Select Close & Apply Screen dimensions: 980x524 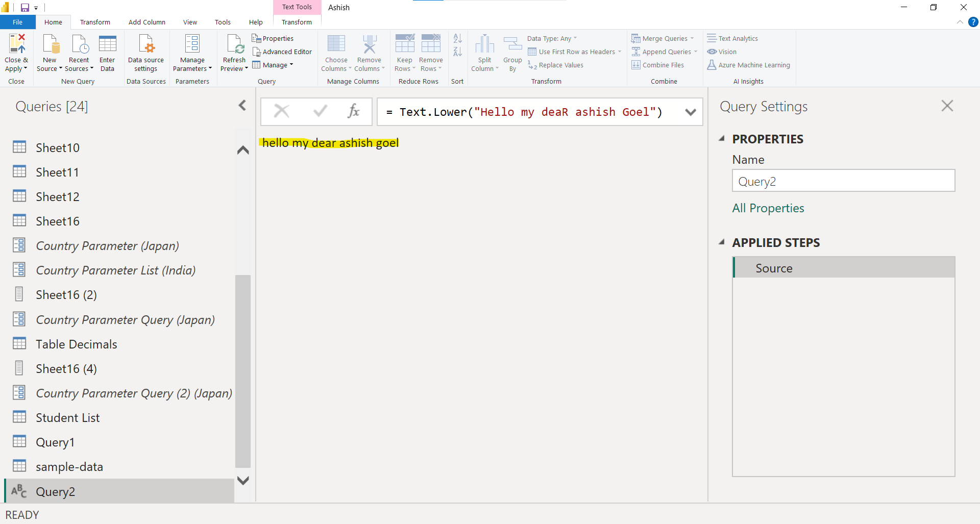pos(16,52)
